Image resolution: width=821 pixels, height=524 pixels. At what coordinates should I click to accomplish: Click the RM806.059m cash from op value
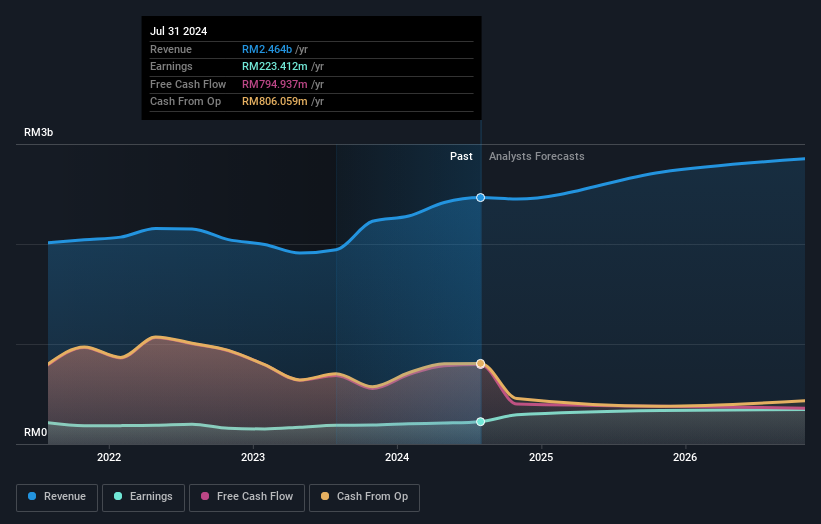275,102
